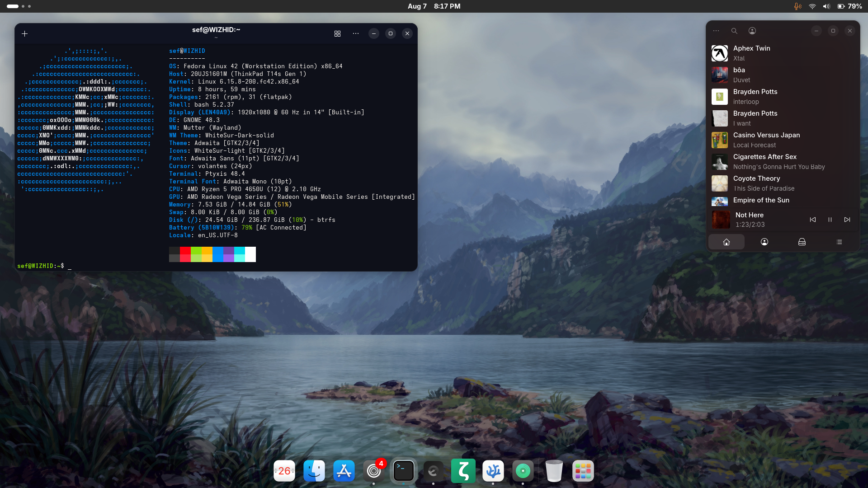Play Nothing's Gonna Hurt You Baby track
The image size is (868, 488).
tap(783, 162)
